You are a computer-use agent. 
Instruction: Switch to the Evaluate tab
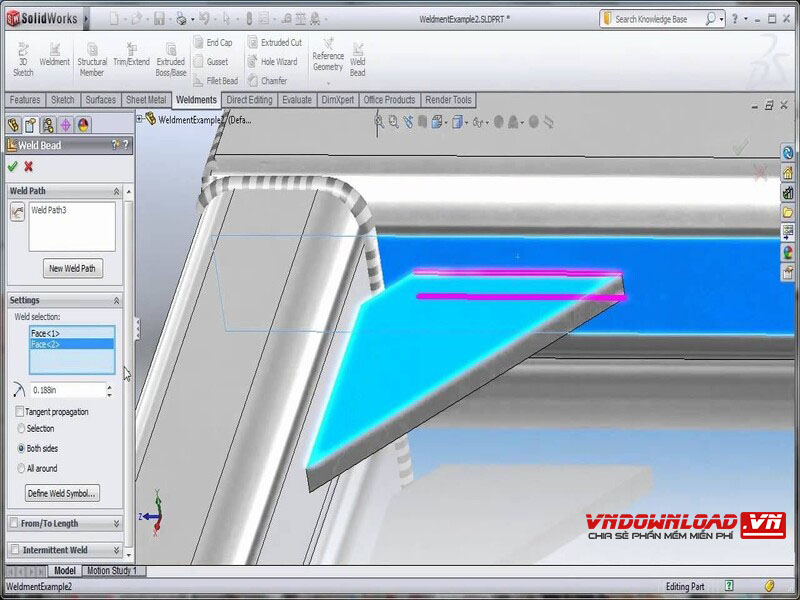[296, 99]
